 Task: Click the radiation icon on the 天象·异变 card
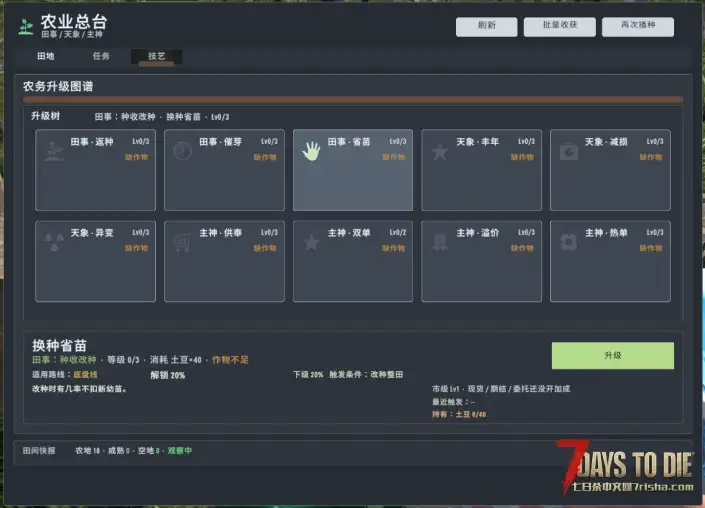point(54,242)
